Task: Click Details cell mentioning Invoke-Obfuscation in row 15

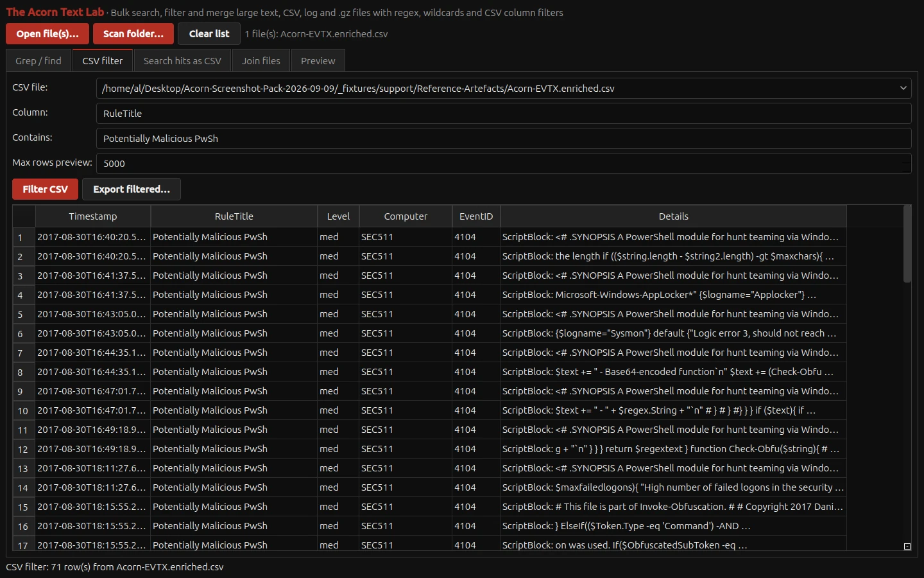Action: [x=674, y=507]
